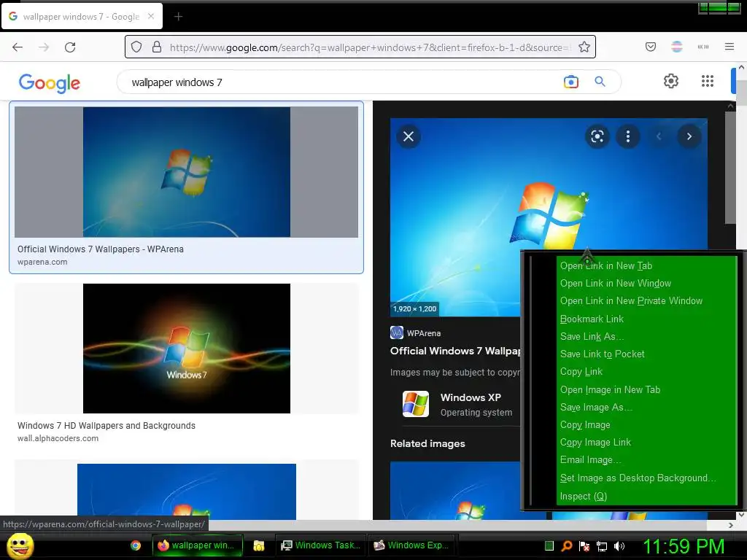
Task: Click the wall.alphacoders.com source text
Action: tap(58, 438)
